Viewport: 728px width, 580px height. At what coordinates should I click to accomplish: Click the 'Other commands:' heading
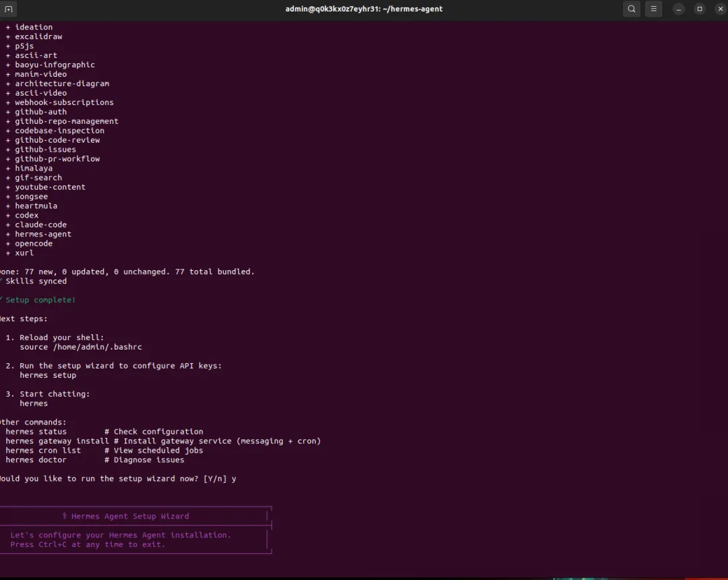coord(34,422)
